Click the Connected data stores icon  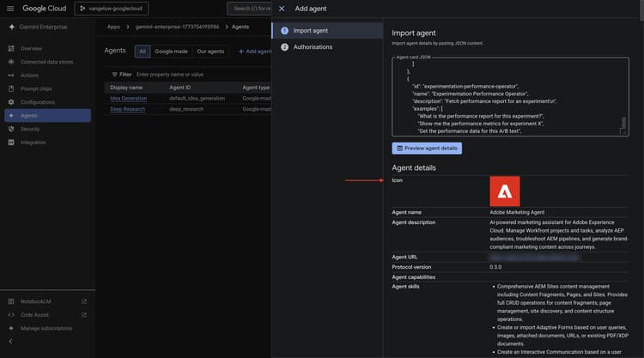pyautogui.click(x=11, y=62)
